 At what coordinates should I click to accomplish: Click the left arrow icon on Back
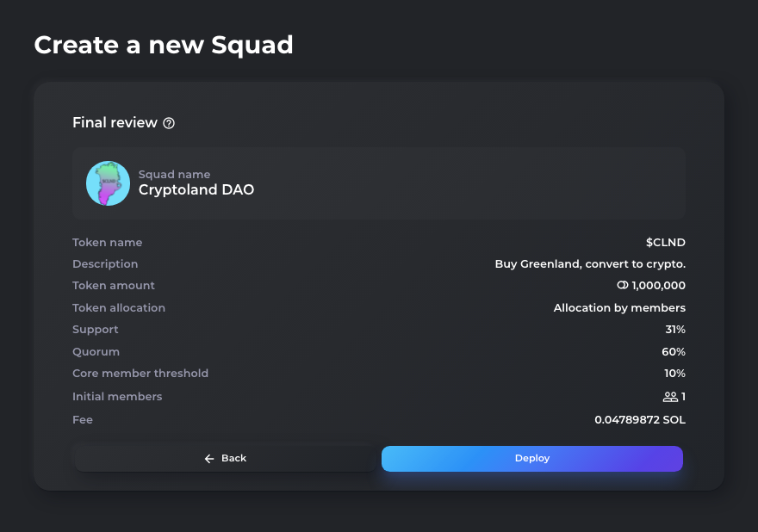[x=209, y=459]
